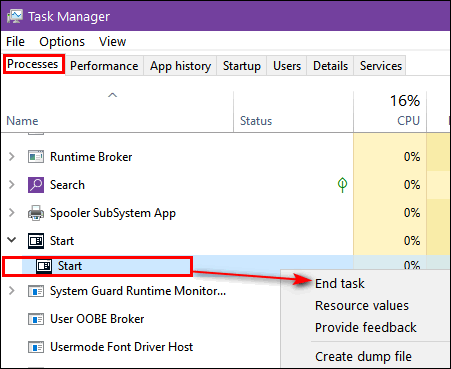Click the parent Start 0% CPU value
Screen dimensions: 451x369
[x=412, y=241]
